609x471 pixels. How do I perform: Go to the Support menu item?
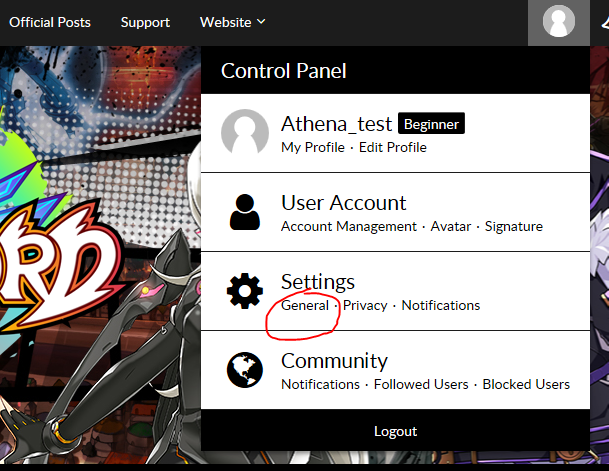[x=145, y=22]
